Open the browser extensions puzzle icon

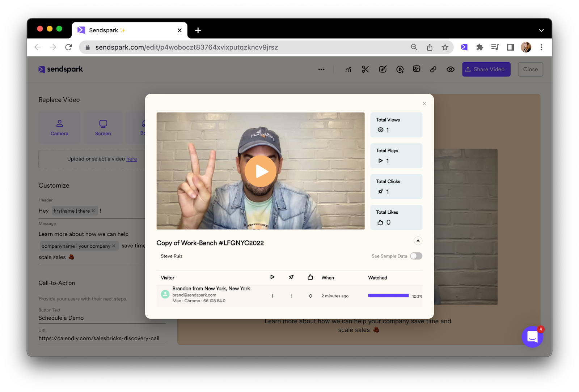(x=479, y=47)
